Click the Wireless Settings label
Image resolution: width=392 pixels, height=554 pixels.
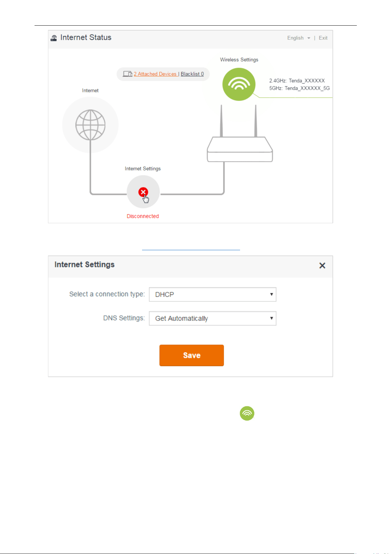click(239, 60)
